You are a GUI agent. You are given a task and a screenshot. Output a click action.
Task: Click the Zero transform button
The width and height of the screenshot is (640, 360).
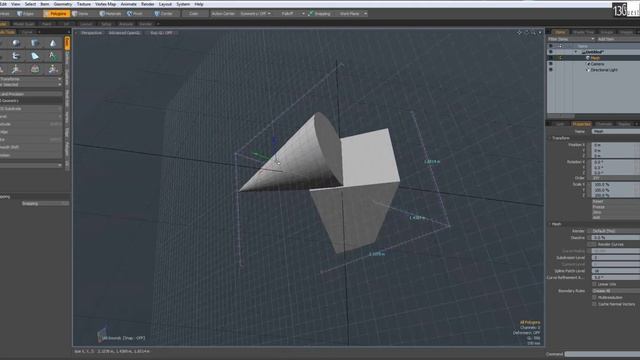tap(616, 212)
